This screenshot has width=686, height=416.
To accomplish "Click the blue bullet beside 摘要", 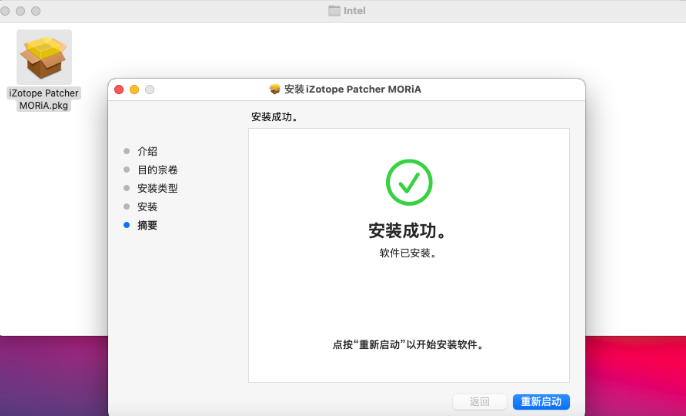I will coord(126,225).
